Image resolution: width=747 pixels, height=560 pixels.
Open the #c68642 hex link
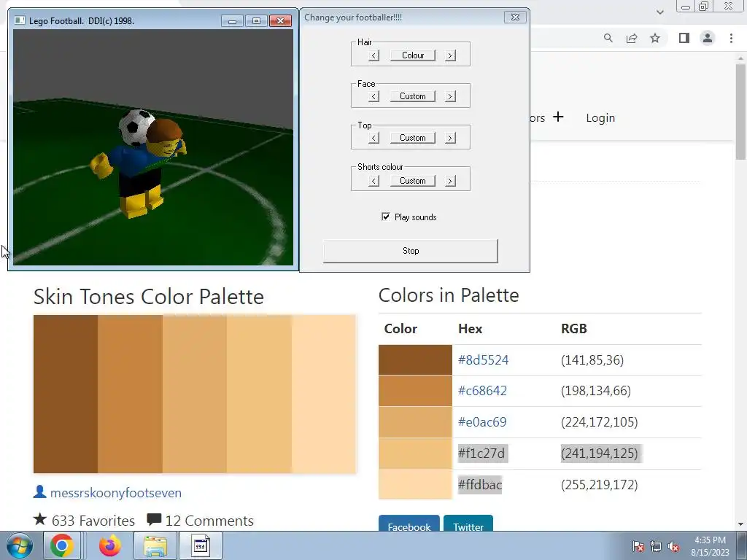pos(482,391)
